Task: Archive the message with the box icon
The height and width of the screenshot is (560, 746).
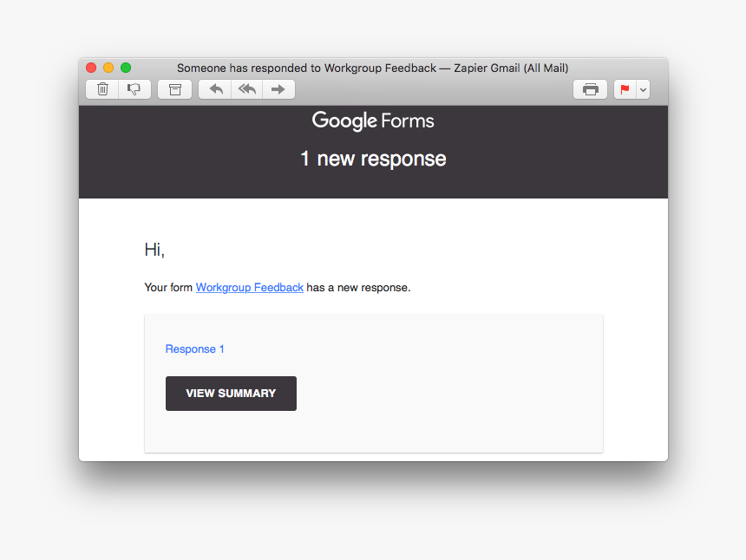Action: [x=174, y=89]
